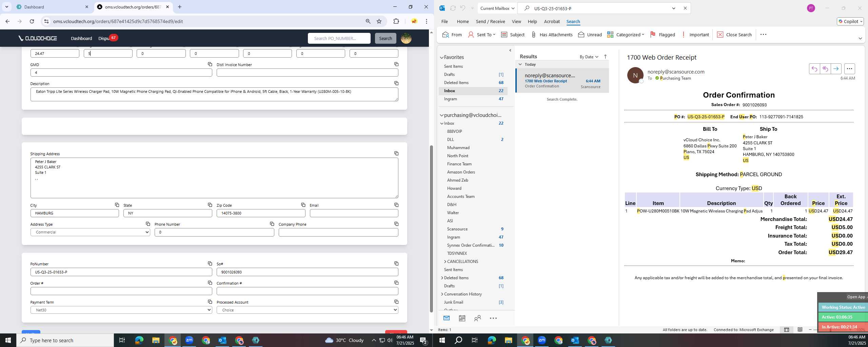Click Windows Start button on left taskbar
This screenshot has height=347, width=868.
pyautogui.click(x=8, y=340)
